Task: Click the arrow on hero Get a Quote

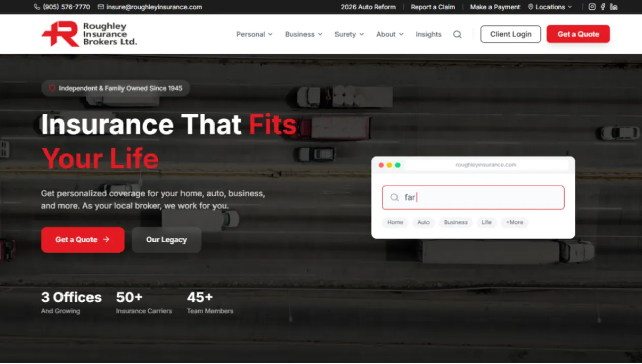Action: click(106, 239)
